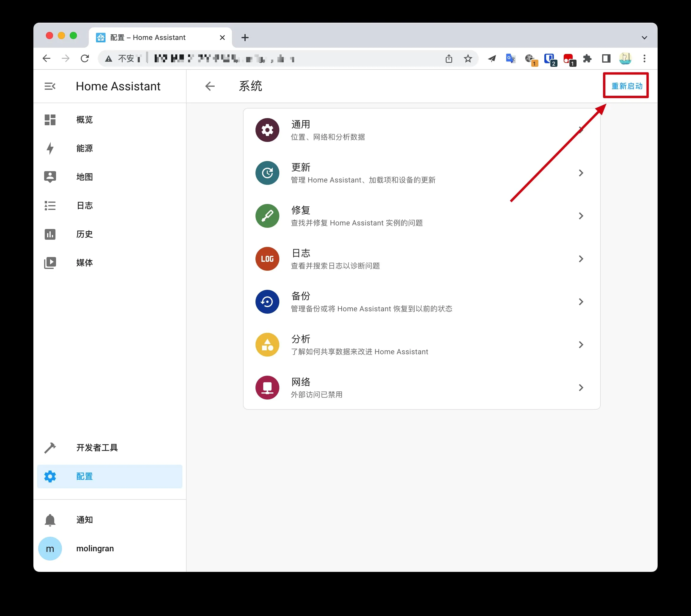The width and height of the screenshot is (691, 616).
Task: Open the 通知 bell notifications icon
Action: click(x=50, y=520)
